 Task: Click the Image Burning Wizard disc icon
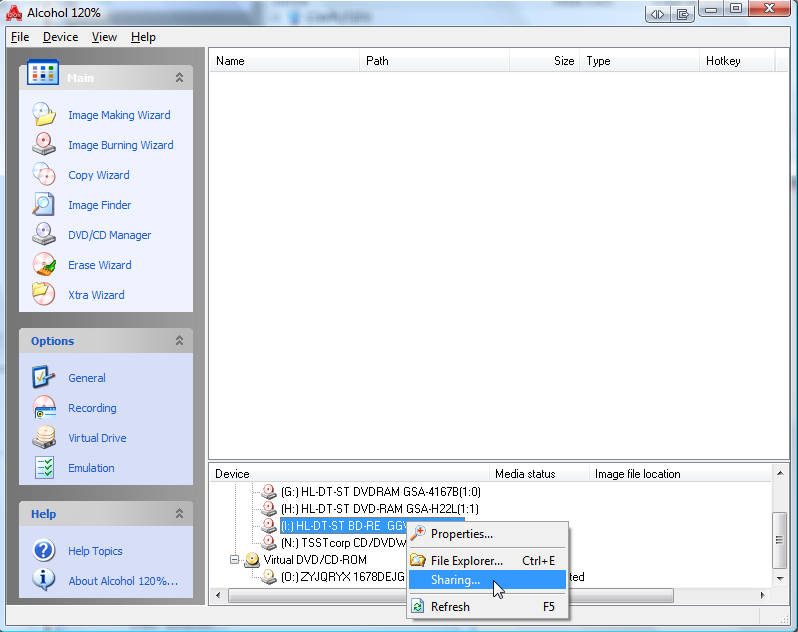coord(44,144)
